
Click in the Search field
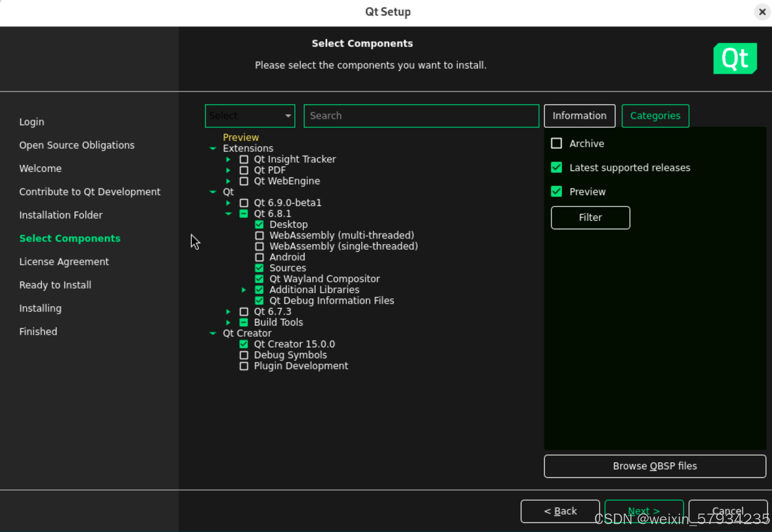coord(421,116)
